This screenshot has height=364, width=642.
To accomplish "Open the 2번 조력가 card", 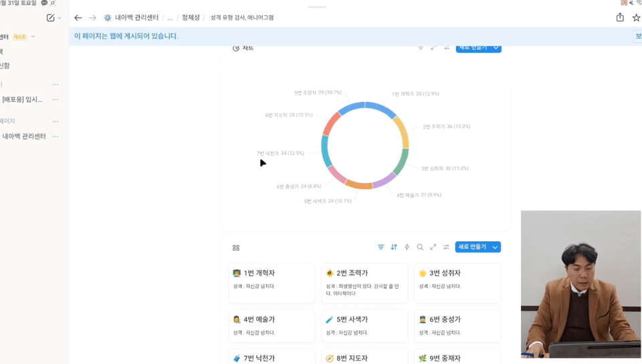I will pyautogui.click(x=364, y=283).
